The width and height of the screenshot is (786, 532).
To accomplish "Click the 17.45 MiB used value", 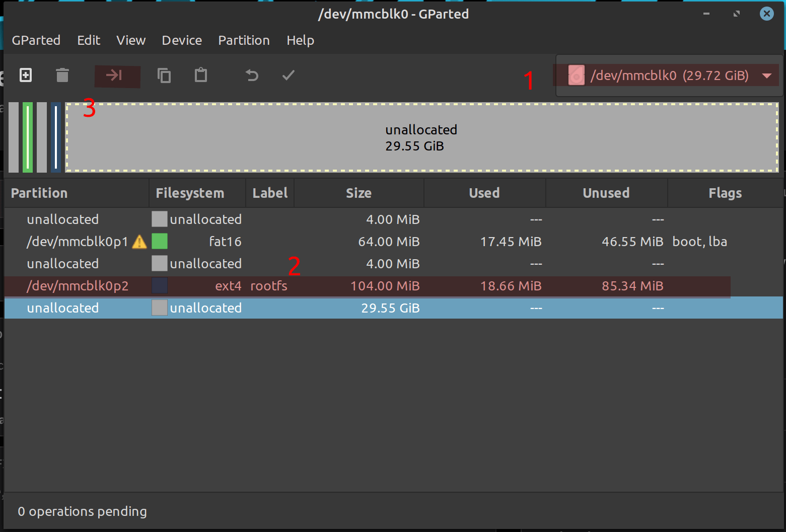I will 511,242.
